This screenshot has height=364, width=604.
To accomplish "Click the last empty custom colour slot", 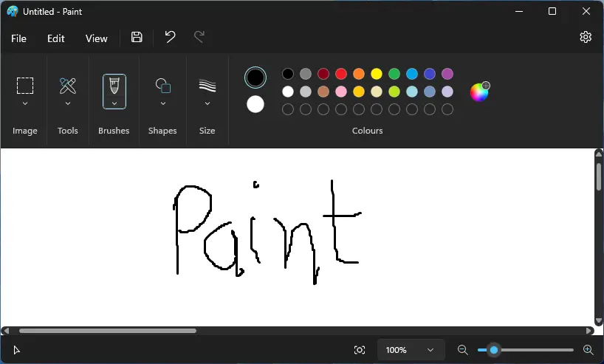I will pyautogui.click(x=447, y=109).
